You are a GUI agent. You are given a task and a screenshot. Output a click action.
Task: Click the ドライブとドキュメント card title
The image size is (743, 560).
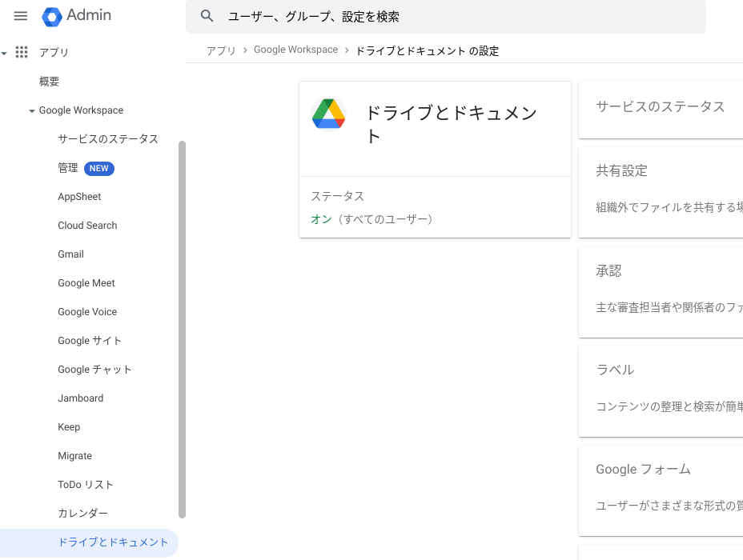(x=451, y=124)
